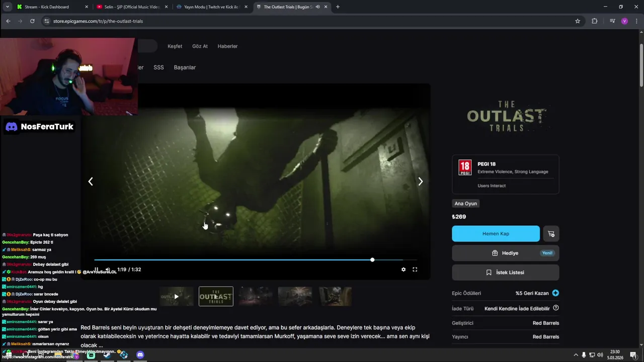
Task: Open the Göz At navigation item
Action: (200, 46)
